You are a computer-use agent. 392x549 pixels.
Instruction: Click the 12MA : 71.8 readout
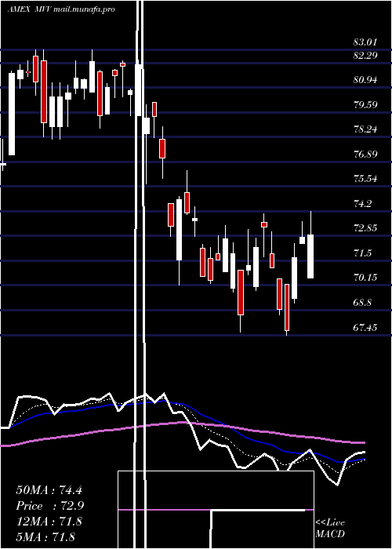[49, 522]
